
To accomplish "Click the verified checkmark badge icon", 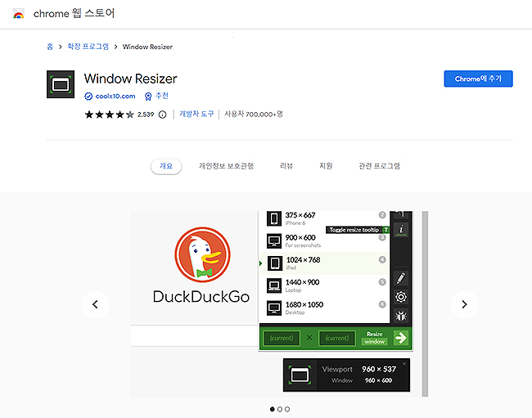I will (x=88, y=97).
